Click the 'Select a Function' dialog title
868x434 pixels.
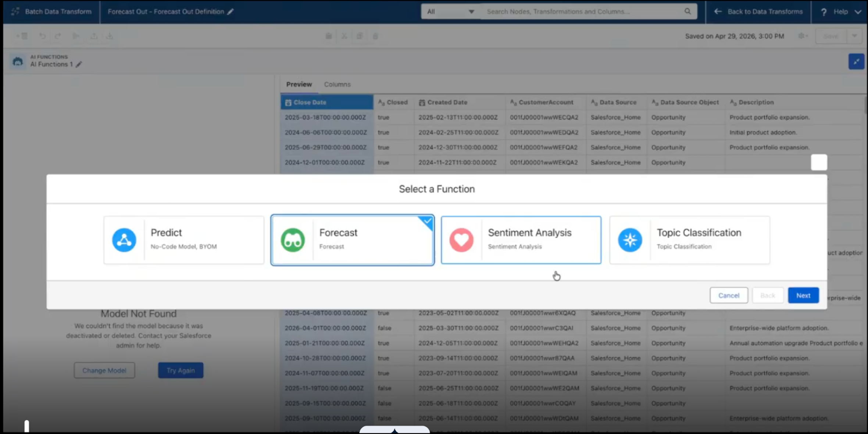pos(437,189)
